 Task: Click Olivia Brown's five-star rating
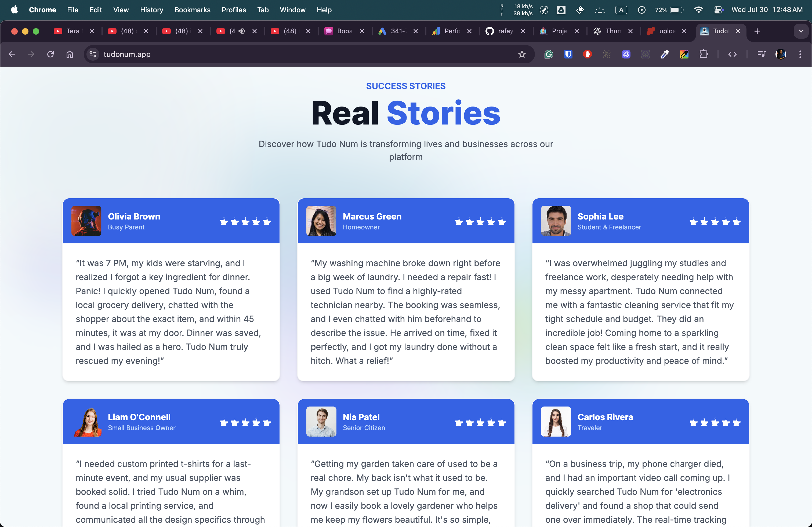tap(245, 222)
